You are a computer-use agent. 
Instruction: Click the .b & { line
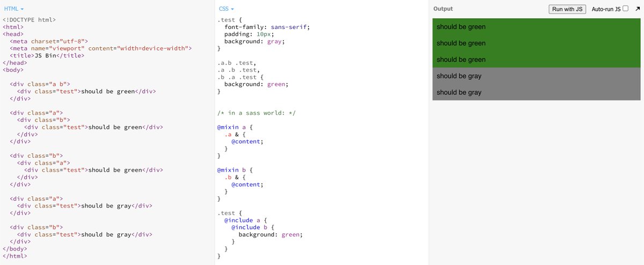235,177
